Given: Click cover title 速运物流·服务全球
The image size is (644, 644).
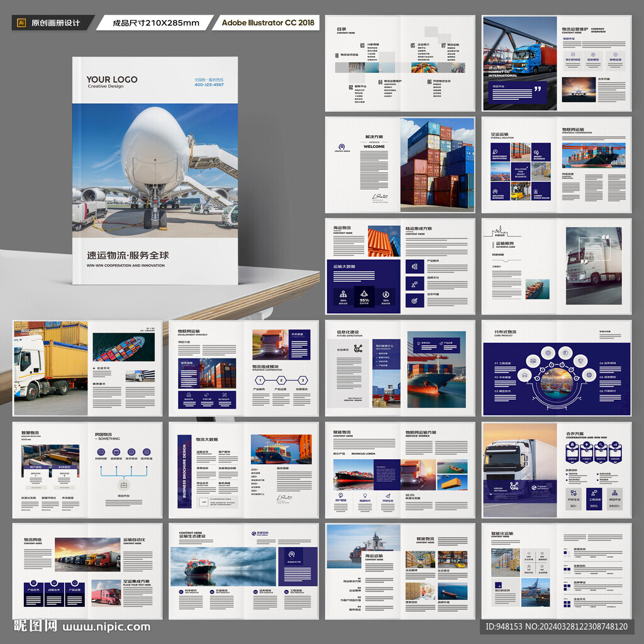Looking at the screenshot, I should tap(128, 255).
